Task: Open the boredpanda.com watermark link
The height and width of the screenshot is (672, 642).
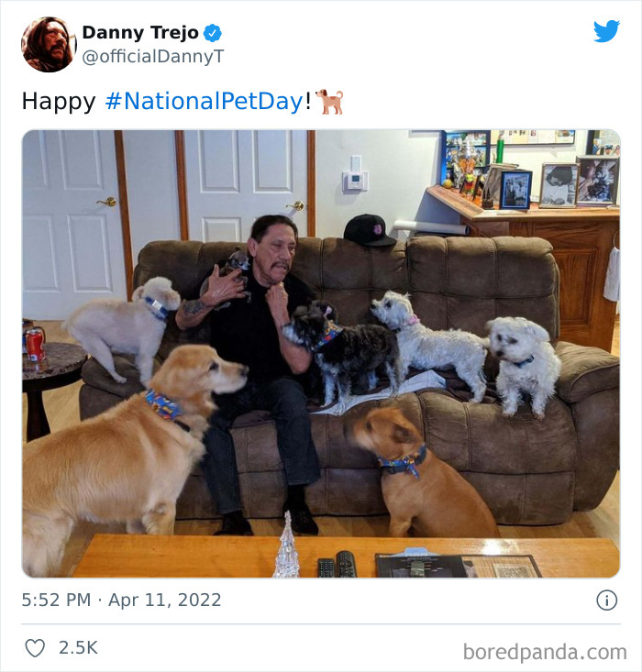Action: [545, 652]
